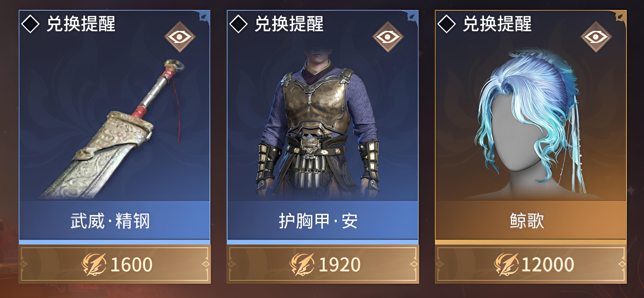Click the currency icon beside 1600
This screenshot has height=298, width=644.
point(94,264)
